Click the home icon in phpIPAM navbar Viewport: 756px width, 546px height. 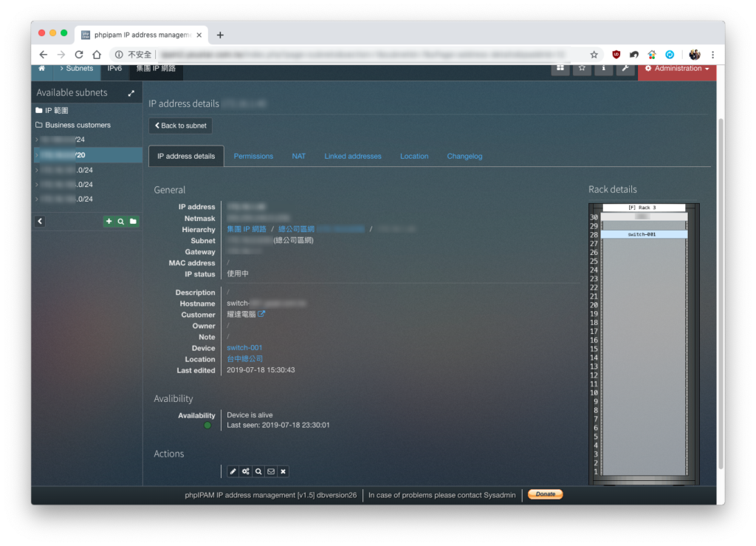point(42,69)
